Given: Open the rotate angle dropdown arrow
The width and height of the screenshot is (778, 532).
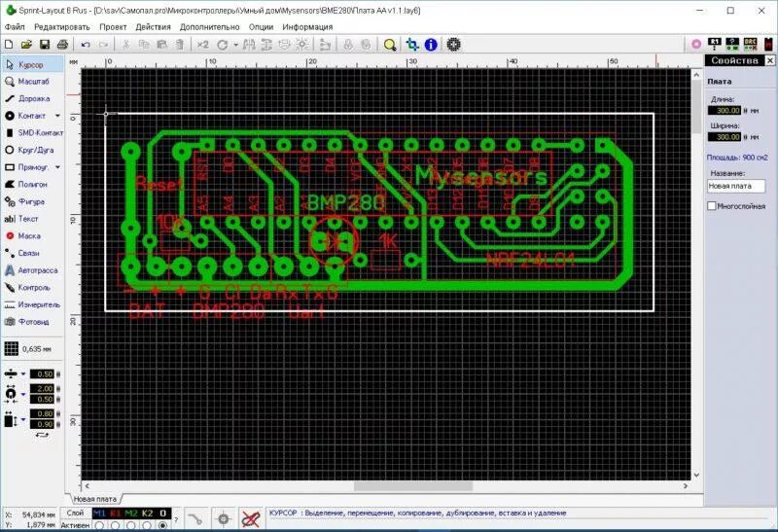Looking at the screenshot, I should 235,45.
